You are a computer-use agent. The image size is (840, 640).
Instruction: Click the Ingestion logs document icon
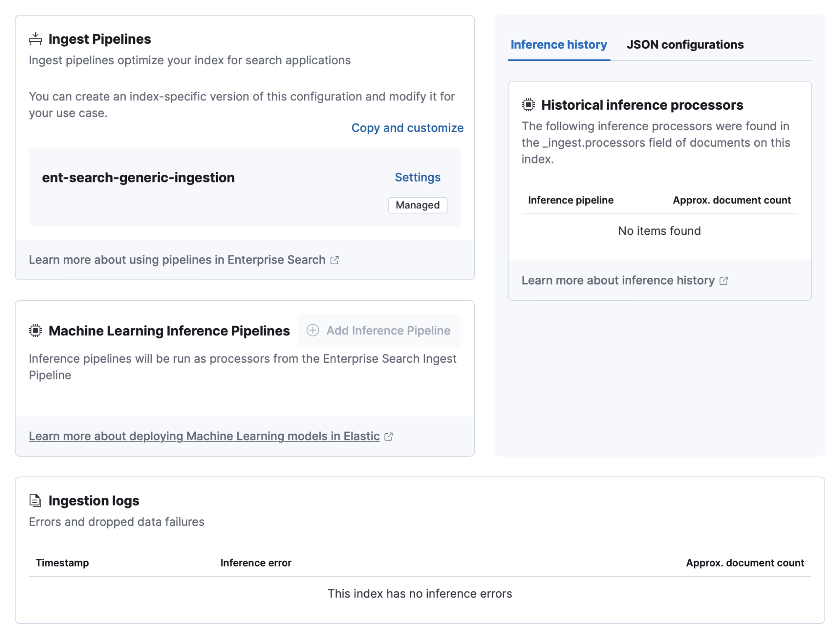[x=35, y=500]
